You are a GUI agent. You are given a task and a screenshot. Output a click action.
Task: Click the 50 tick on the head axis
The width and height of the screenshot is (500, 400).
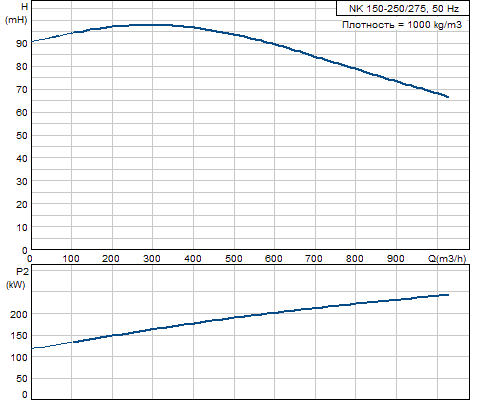pos(22,135)
